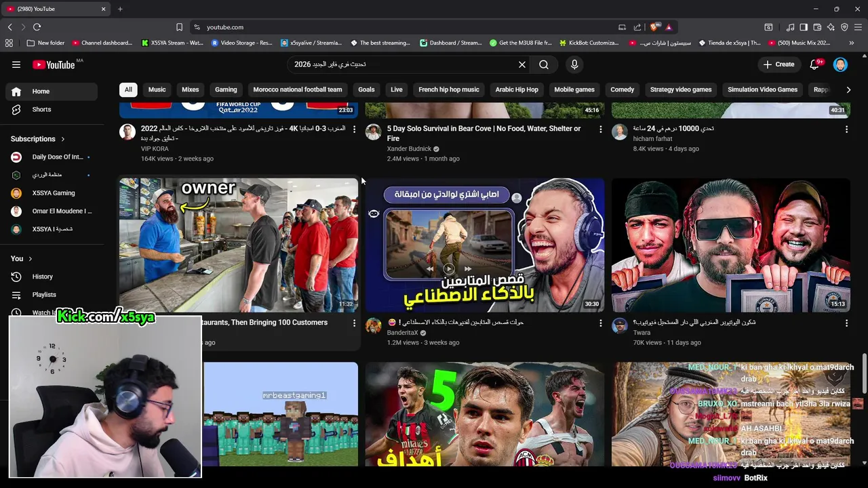Open options for Twara video

pos(846,323)
